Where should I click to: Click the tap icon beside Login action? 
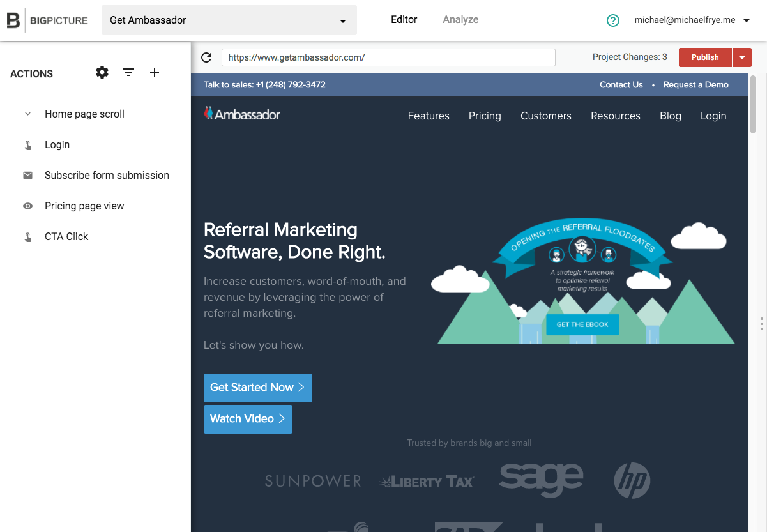pyautogui.click(x=28, y=145)
